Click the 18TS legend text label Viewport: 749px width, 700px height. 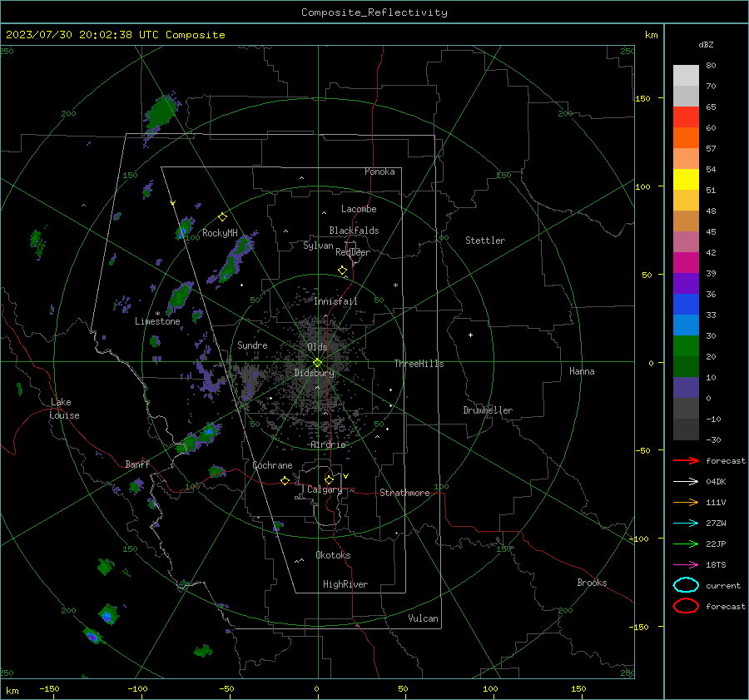(716, 565)
